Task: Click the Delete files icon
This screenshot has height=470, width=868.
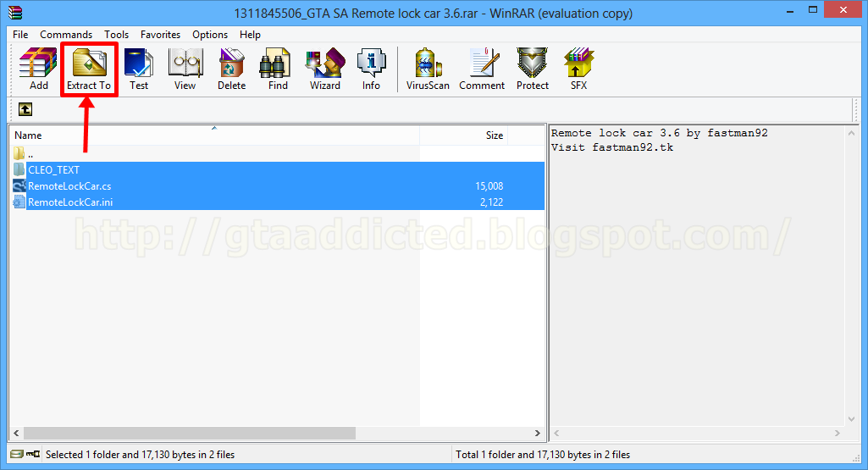Action: point(231,69)
